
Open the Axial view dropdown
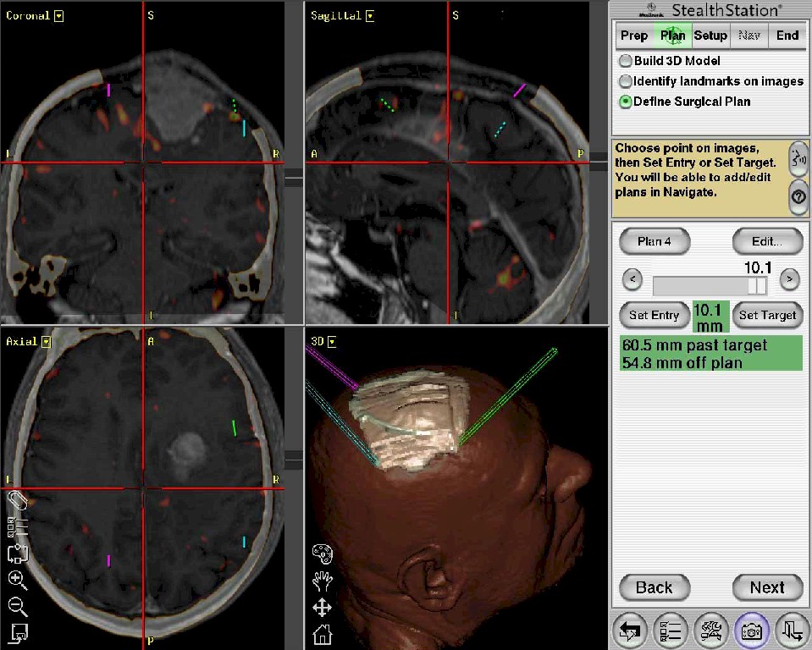[x=47, y=342]
